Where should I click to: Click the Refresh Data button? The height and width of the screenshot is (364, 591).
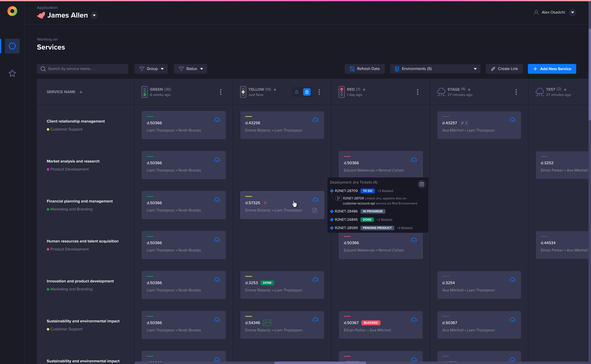tap(365, 69)
